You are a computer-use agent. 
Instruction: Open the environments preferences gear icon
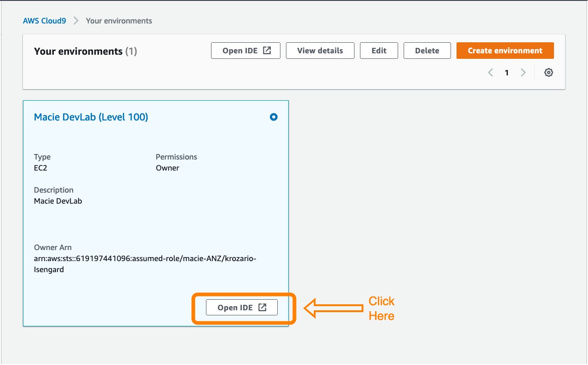[548, 73]
